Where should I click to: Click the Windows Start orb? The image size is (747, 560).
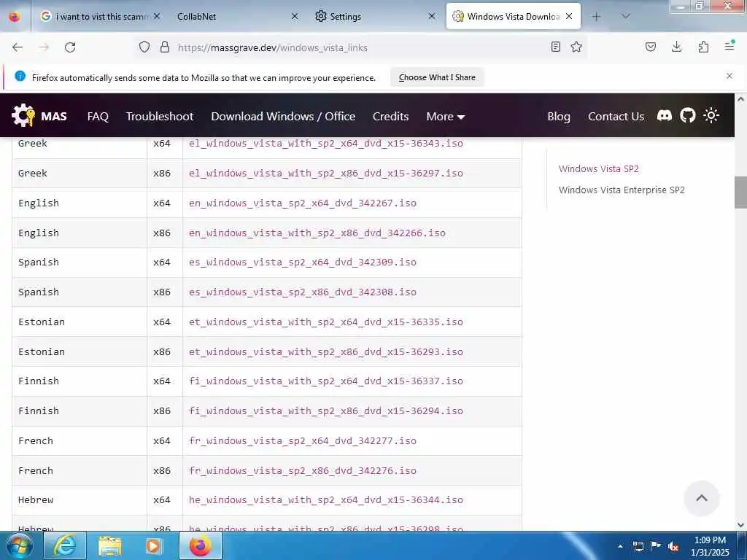(x=20, y=545)
